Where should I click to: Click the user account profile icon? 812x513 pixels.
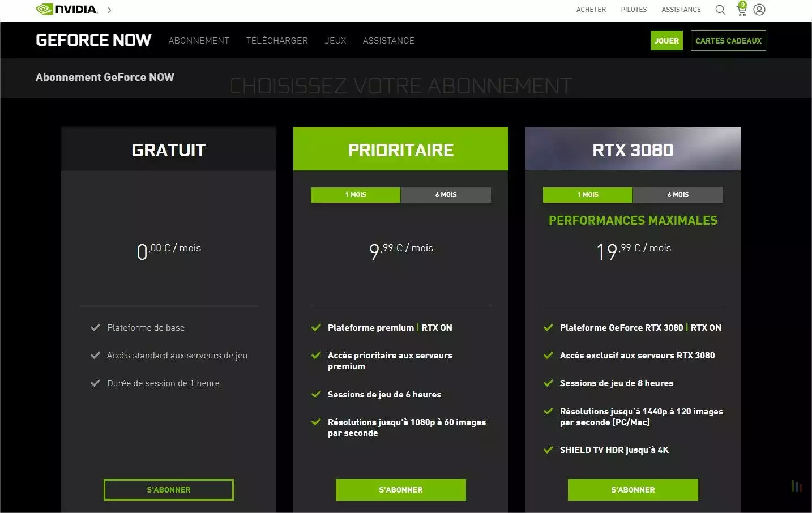(x=759, y=10)
